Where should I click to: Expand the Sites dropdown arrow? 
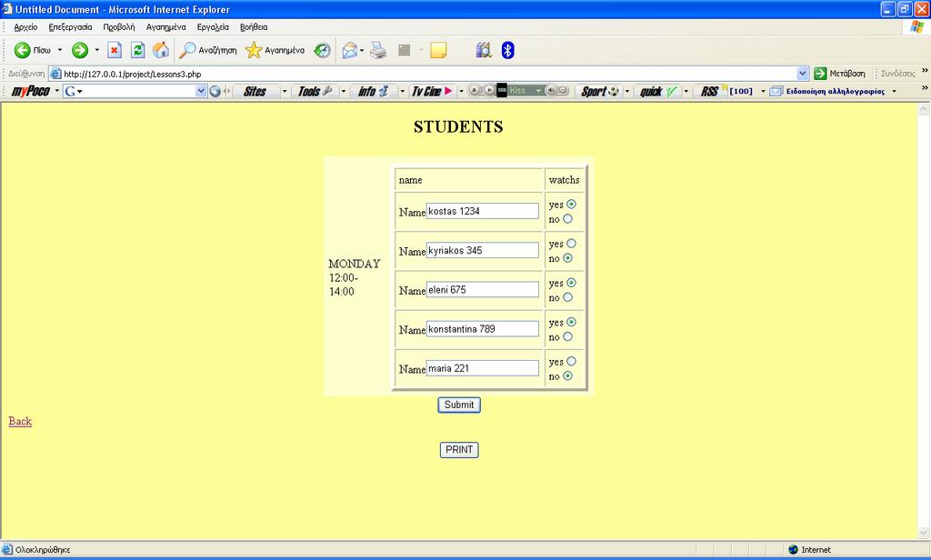[x=285, y=91]
